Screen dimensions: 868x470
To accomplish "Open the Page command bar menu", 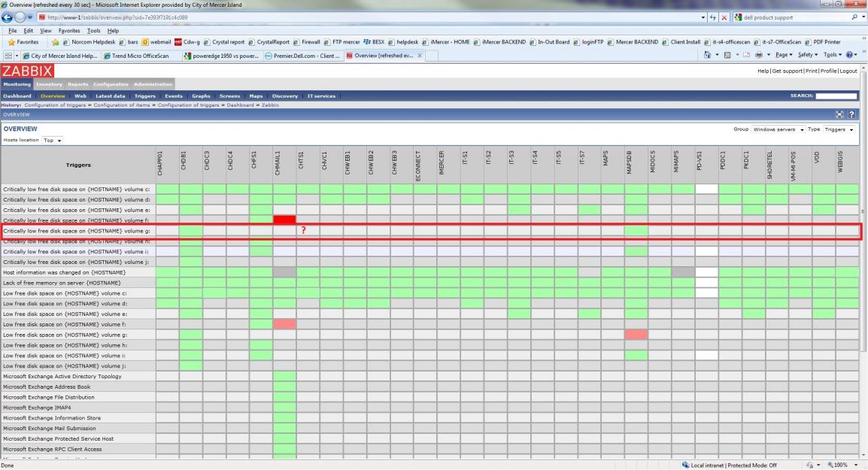I will coord(783,56).
